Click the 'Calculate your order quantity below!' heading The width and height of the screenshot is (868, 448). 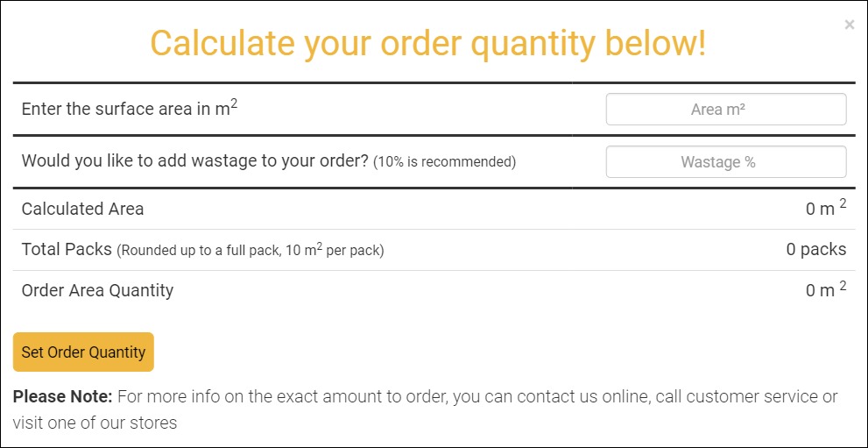click(x=427, y=44)
